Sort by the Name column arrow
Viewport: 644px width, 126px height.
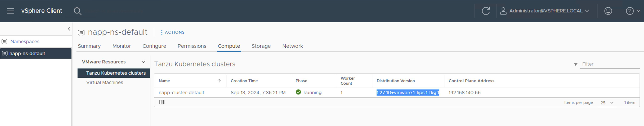click(x=219, y=81)
